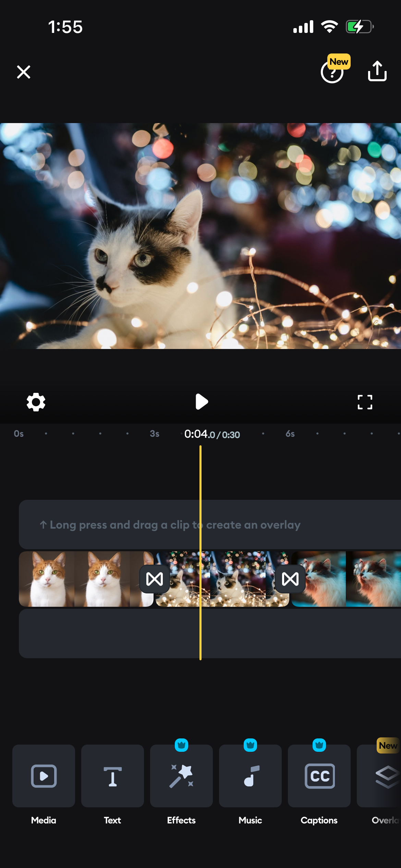Tap the yellow playhead line

pos(200,553)
